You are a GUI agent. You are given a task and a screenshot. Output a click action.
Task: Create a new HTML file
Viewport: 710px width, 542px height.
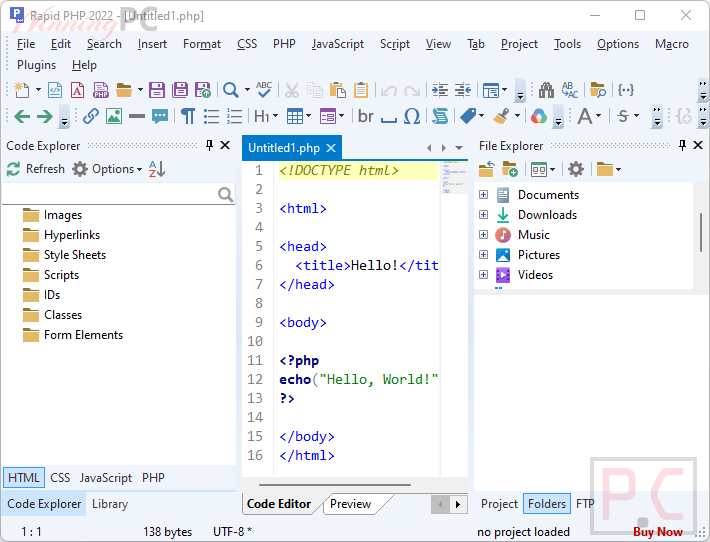[55, 90]
